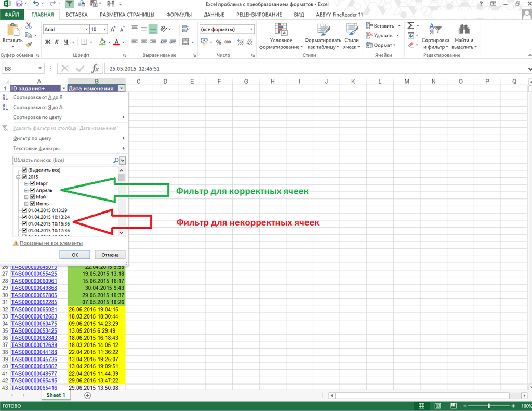Open hyperlink TAS000000065021
The height and width of the screenshot is (411, 532).
coord(34,310)
